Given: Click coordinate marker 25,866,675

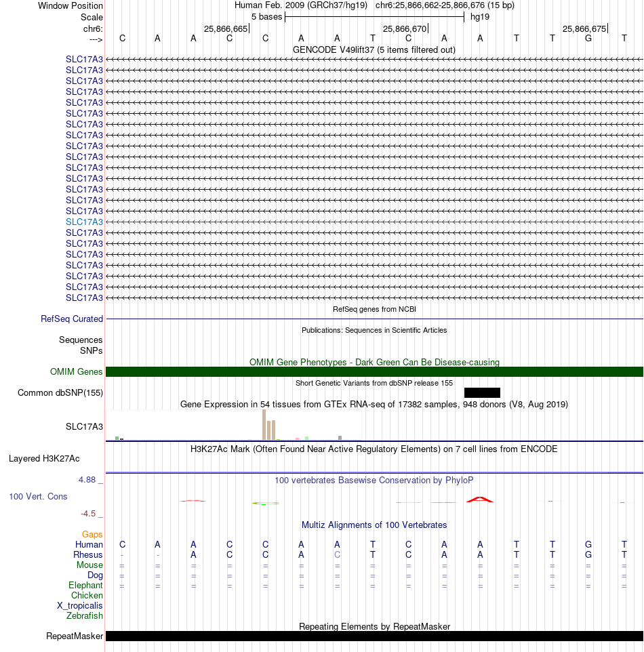Looking at the screenshot, I should [x=584, y=28].
